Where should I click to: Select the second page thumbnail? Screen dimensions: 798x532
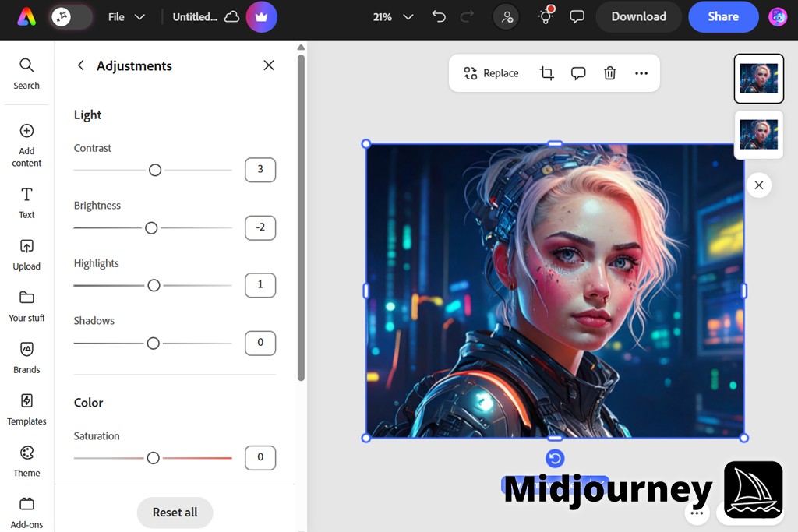pos(758,134)
